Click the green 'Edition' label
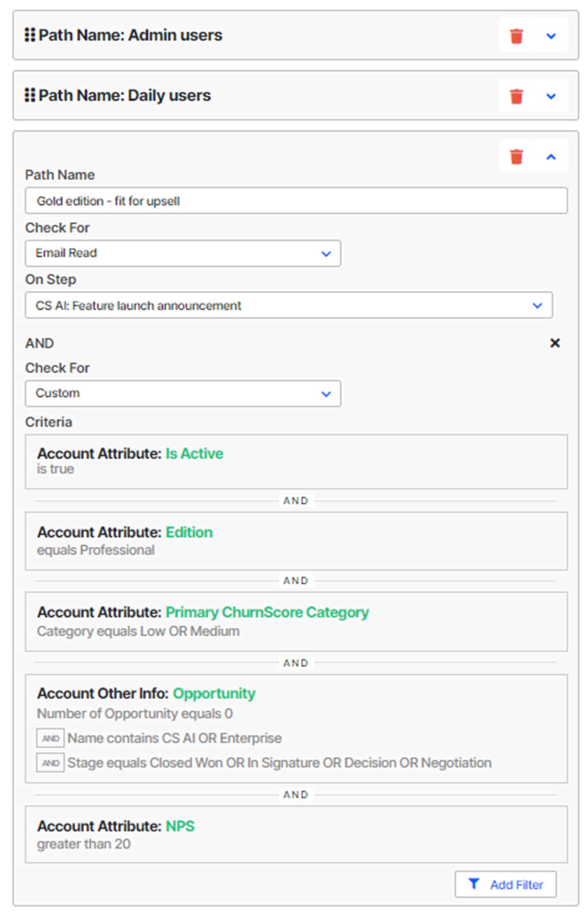This screenshot has width=588, height=915. [189, 532]
